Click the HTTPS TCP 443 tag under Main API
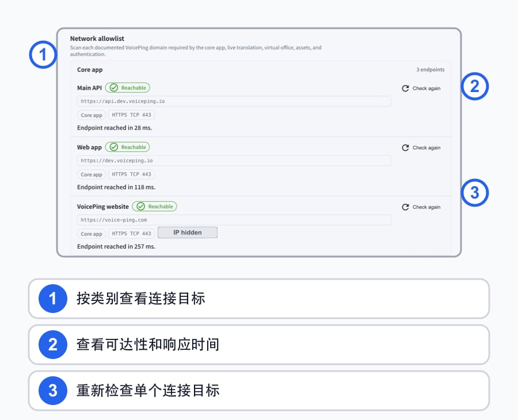Screen dimensions: 518x420 (x=131, y=115)
